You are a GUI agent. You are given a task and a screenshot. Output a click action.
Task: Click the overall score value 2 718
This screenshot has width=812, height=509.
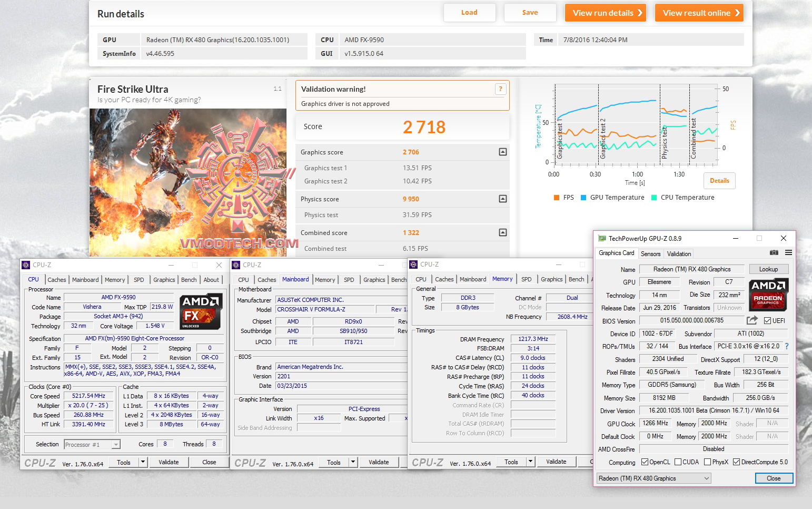click(x=424, y=127)
